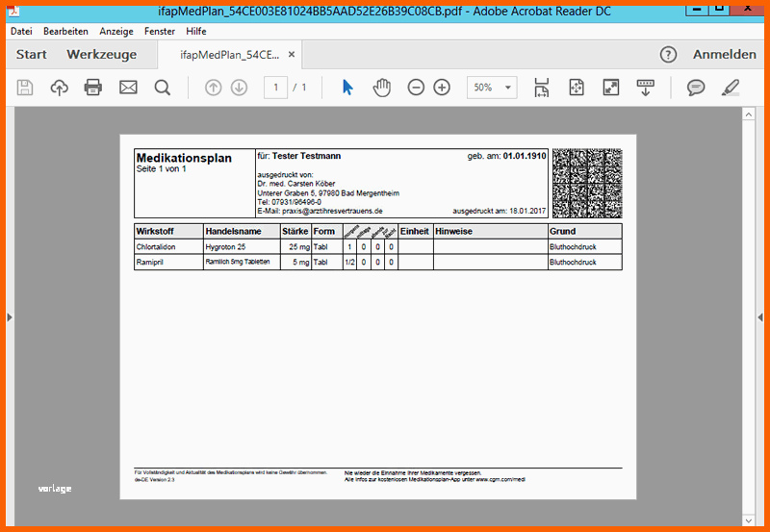Send file by email envelope icon
This screenshot has width=770, height=532.
pos(128,88)
